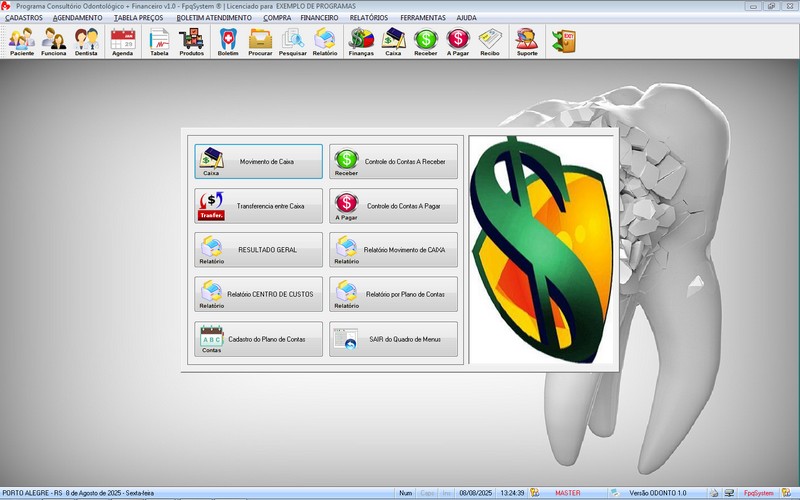Viewport: 800px width, 500px height.
Task: Click the Movimento de Caixa button
Action: (x=259, y=161)
